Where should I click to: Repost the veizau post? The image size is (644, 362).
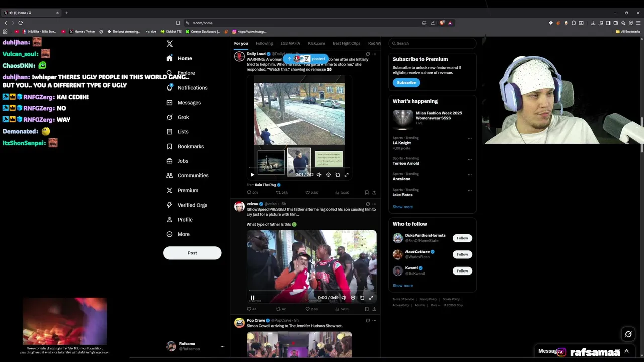(280, 309)
